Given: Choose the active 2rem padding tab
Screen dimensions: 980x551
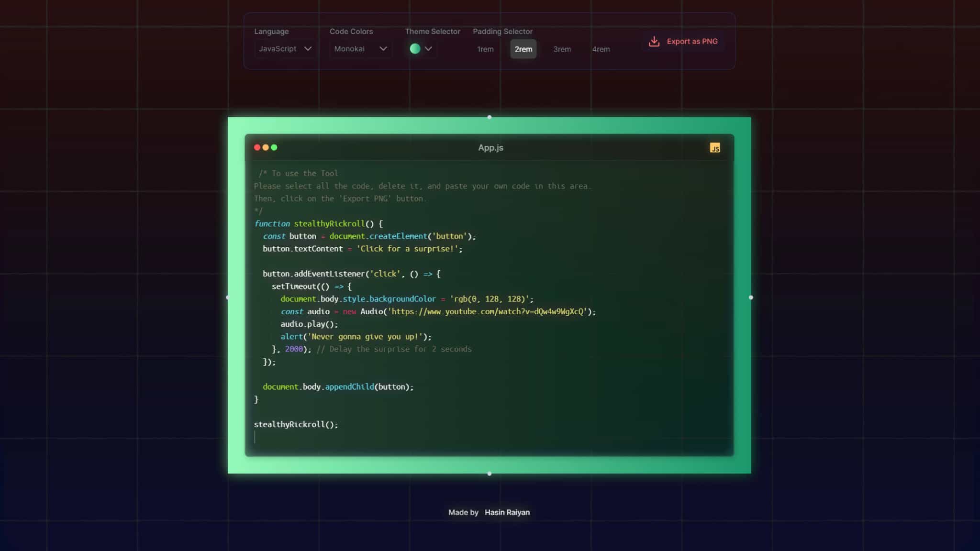Looking at the screenshot, I should pos(523,49).
